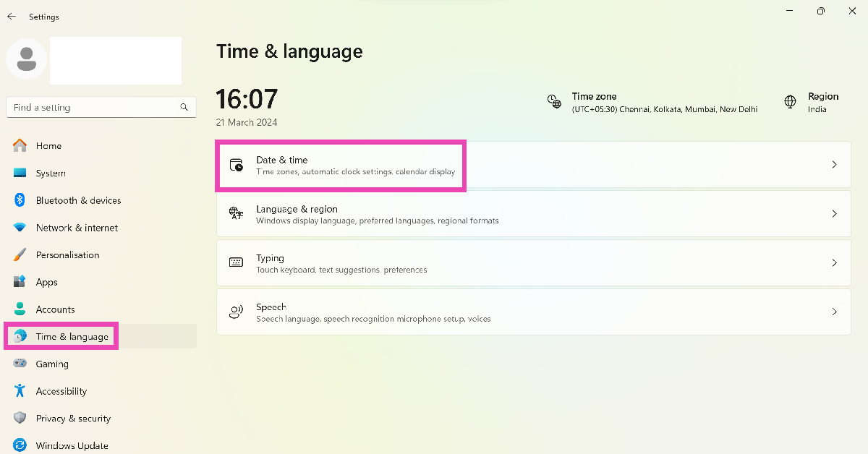
Task: Click the user profile avatar icon
Action: [x=27, y=59]
